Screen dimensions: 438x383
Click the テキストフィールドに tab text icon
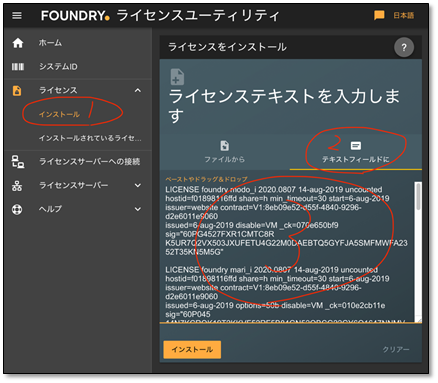coord(356,146)
